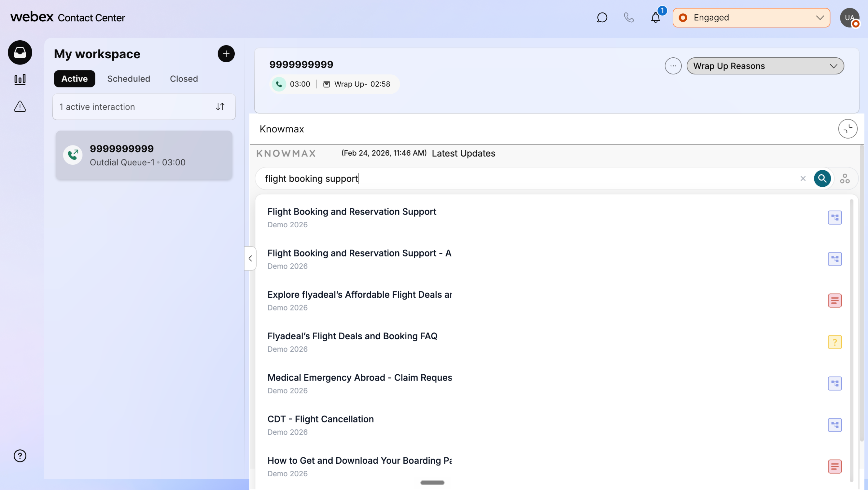Click the Knowmax panel title
Image resolution: width=868 pixels, height=490 pixels.
click(x=282, y=129)
